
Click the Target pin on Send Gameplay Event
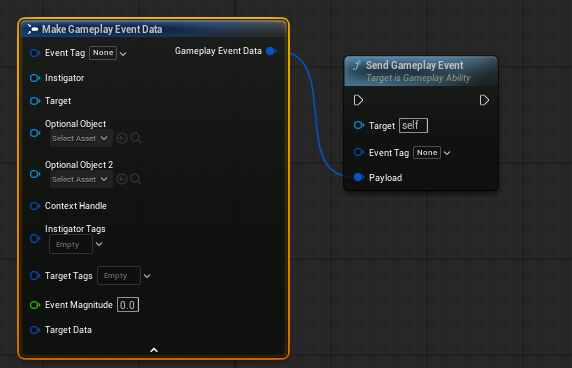click(x=359, y=125)
